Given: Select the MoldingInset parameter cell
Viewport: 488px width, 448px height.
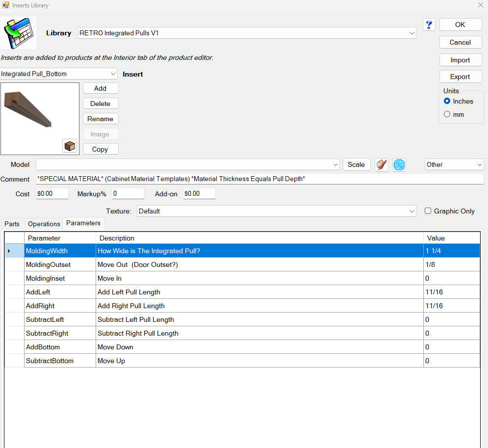Looking at the screenshot, I should pos(60,278).
